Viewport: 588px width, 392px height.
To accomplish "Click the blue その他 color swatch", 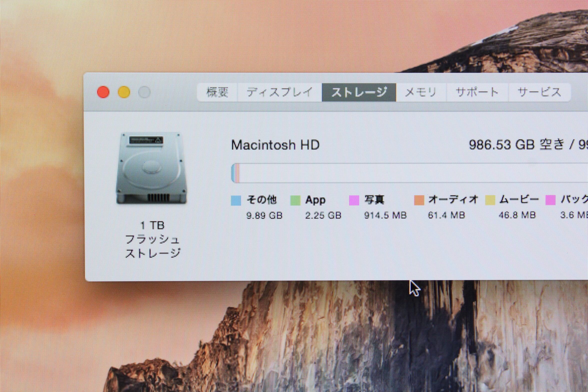I will click(236, 200).
